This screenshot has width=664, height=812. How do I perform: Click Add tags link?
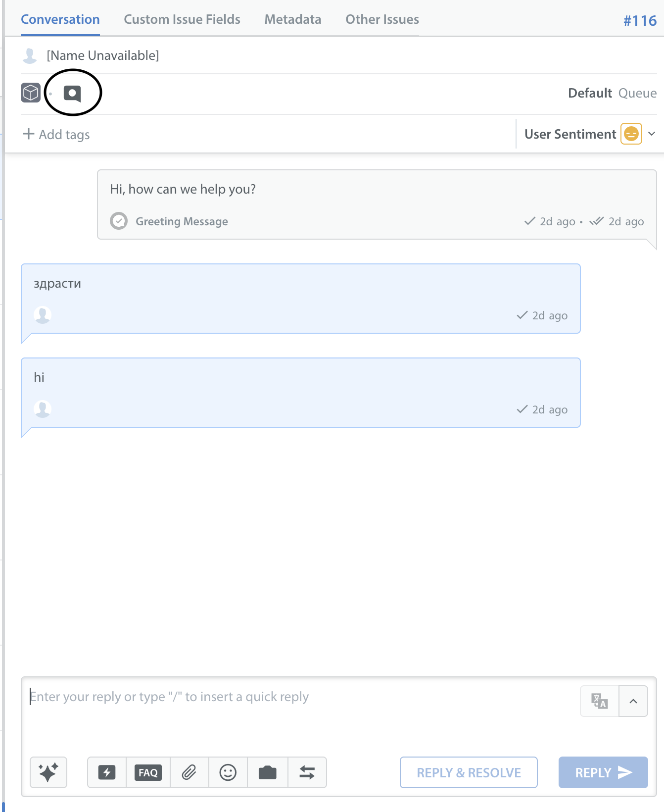coord(56,134)
